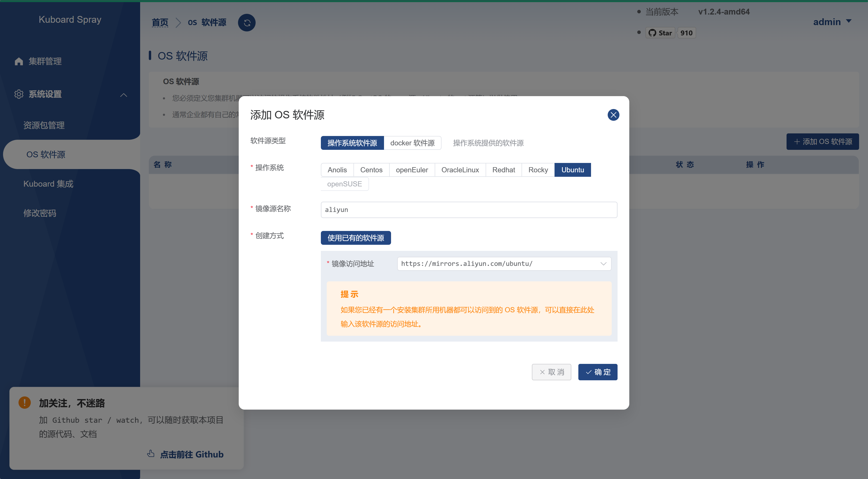Collapse the 系统设置 menu chevron
The width and height of the screenshot is (868, 479).
124,95
